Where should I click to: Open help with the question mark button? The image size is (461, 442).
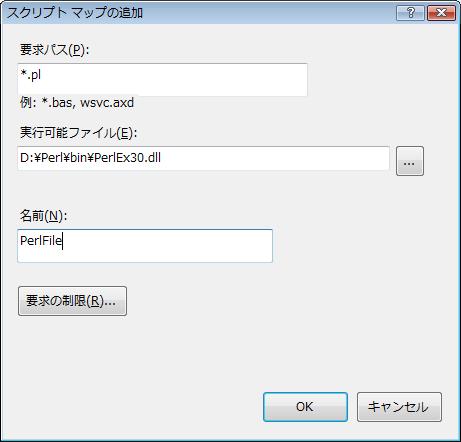410,13
